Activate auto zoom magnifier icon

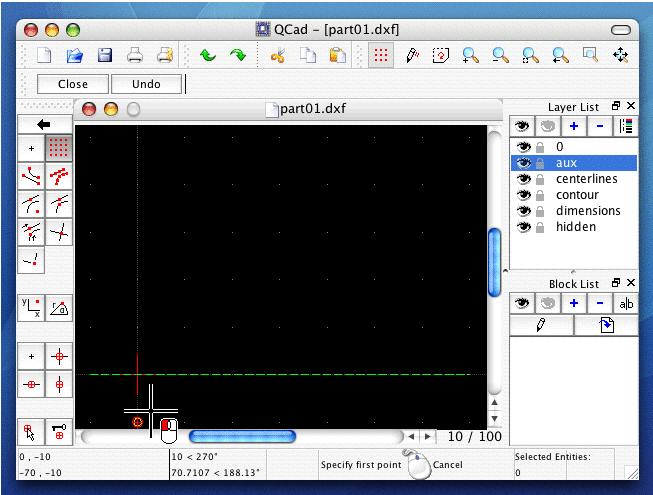point(530,55)
